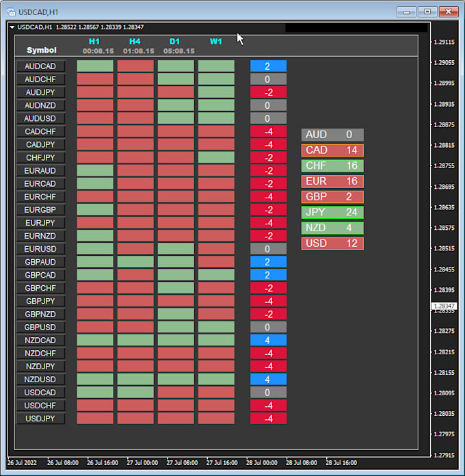Click the NZDCAD W1 green cell
The image size is (465, 476).
point(216,341)
